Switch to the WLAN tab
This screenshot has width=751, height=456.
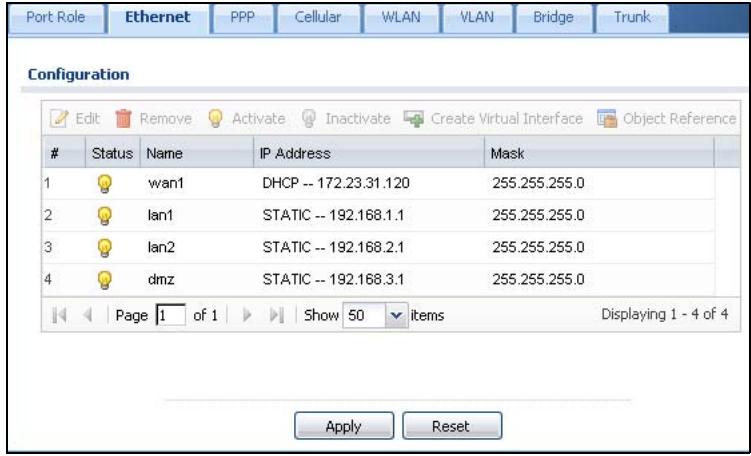(401, 18)
